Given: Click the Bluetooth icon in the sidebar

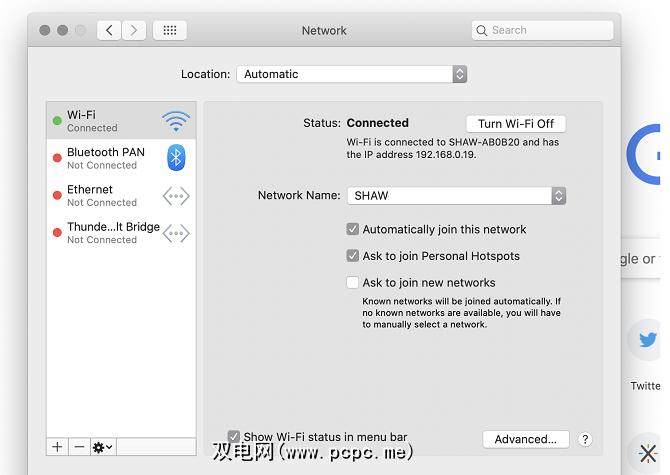Looking at the screenshot, I should 176,158.
